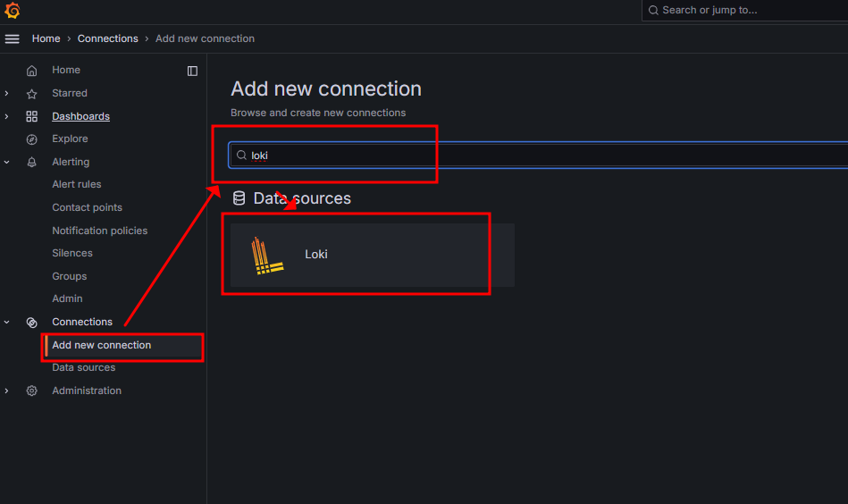Open Starred in the sidebar
The width and height of the screenshot is (848, 504).
point(69,93)
